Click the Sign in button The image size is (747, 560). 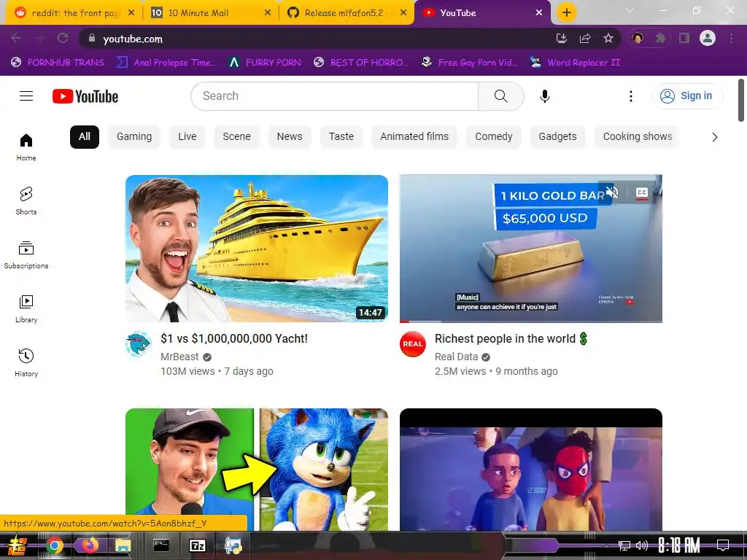click(x=686, y=96)
